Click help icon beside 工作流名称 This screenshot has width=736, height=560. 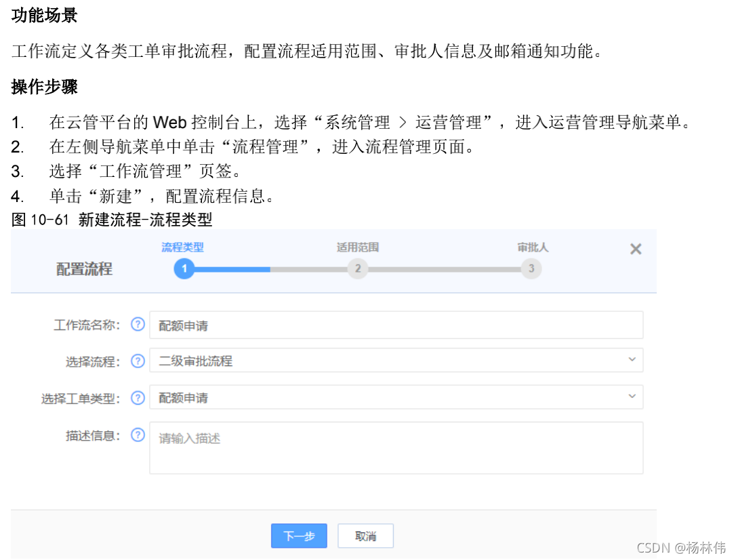coord(138,324)
